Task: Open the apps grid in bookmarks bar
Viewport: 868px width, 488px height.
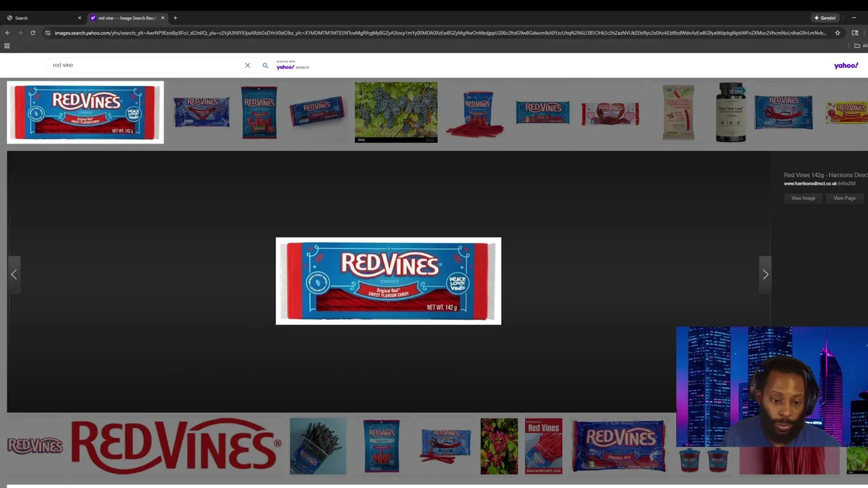Action: pos(7,46)
